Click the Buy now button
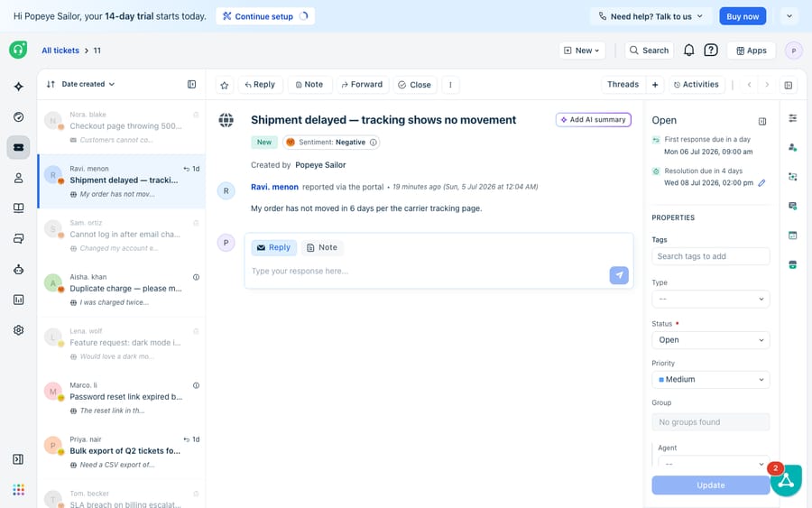Image resolution: width=812 pixels, height=508 pixels. click(x=743, y=16)
